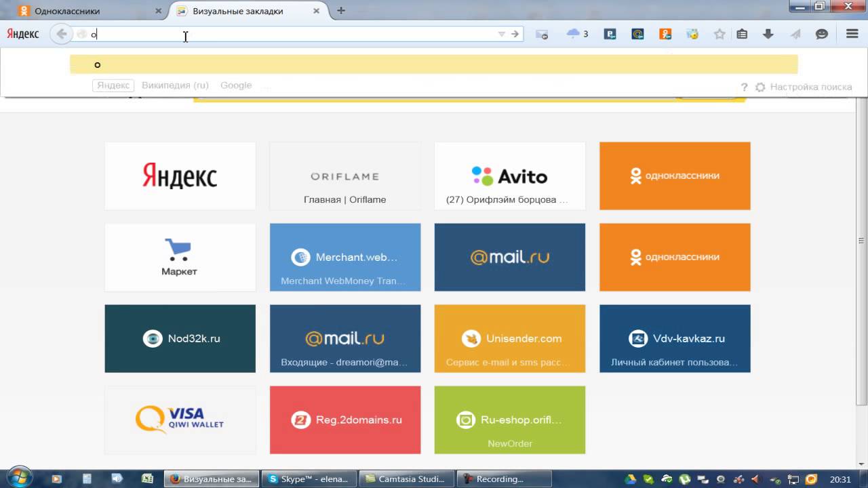The image size is (868, 488).
Task: Click the page vertical scrollbar
Action: point(862,241)
